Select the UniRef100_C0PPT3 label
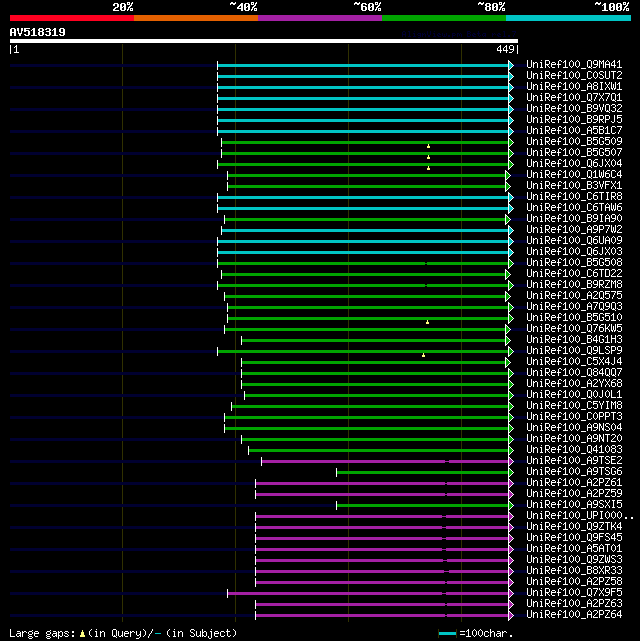640x641 pixels. click(x=574, y=417)
